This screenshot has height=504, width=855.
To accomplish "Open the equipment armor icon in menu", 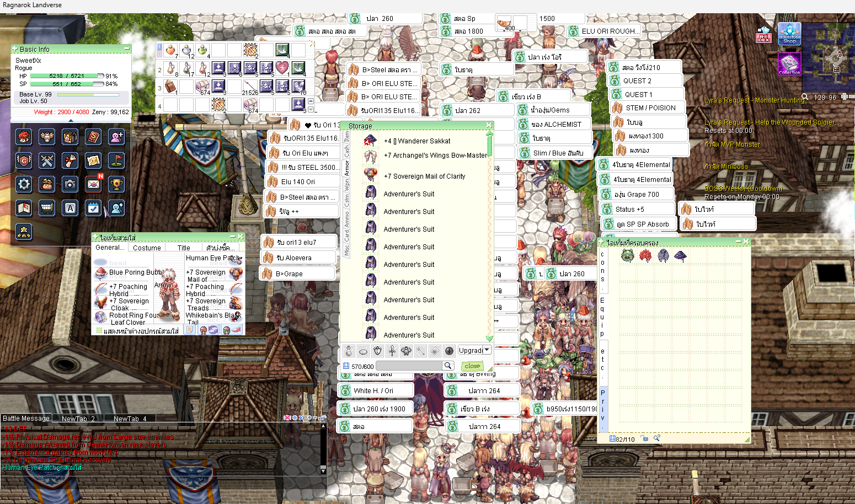I will (47, 137).
